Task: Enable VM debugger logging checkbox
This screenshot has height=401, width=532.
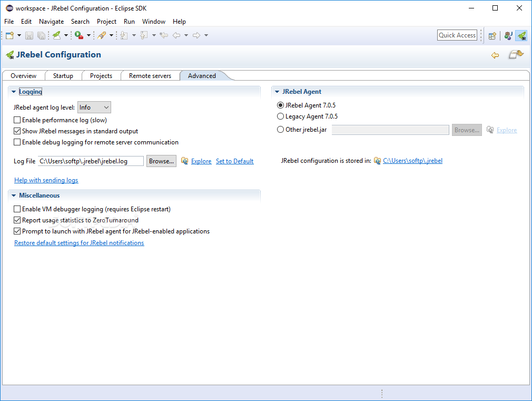Action: coord(17,209)
